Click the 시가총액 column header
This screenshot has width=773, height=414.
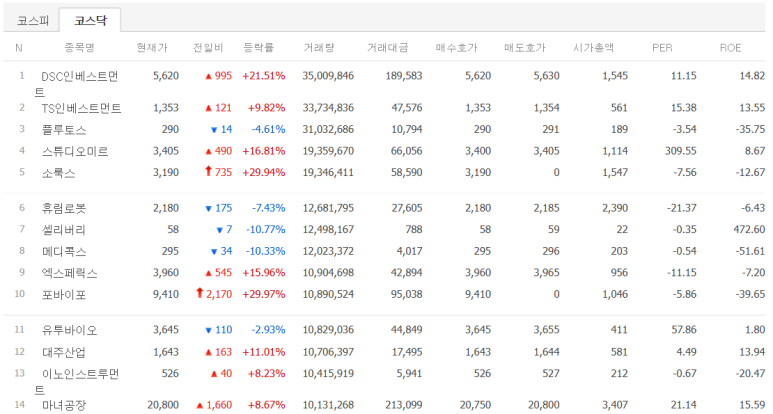(x=593, y=48)
